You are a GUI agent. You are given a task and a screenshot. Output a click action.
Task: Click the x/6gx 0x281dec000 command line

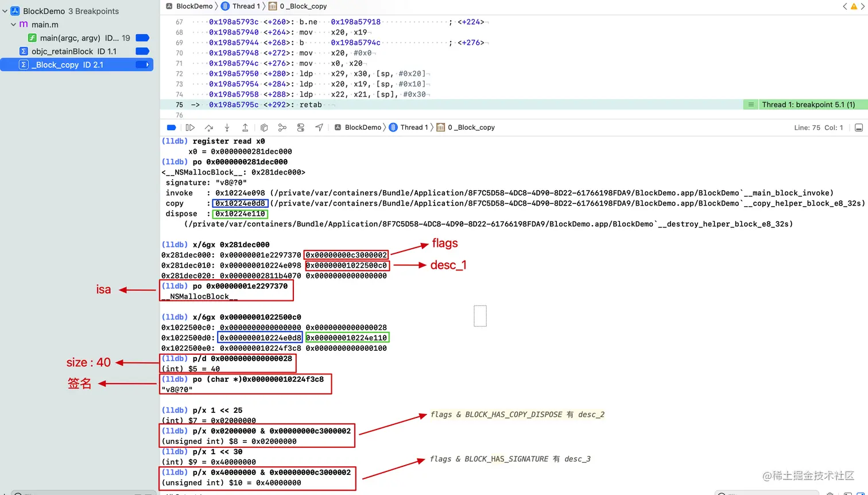[231, 245]
